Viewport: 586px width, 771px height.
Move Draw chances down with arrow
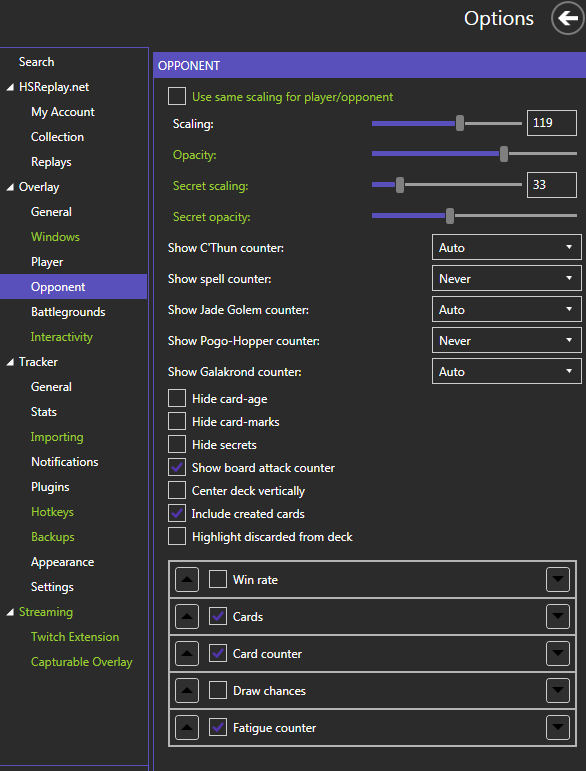557,691
